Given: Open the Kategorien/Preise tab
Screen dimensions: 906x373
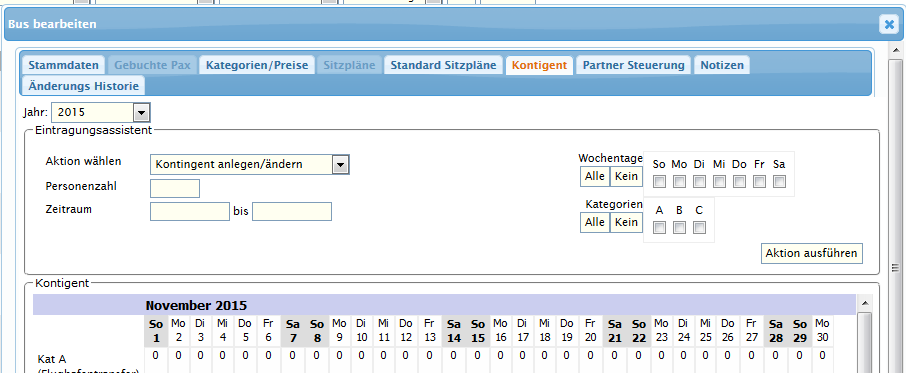Looking at the screenshot, I should (x=257, y=65).
